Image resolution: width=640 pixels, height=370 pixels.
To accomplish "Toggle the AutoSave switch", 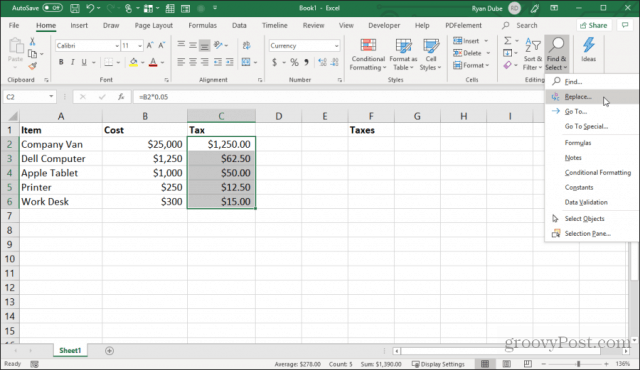I will pos(52,8).
